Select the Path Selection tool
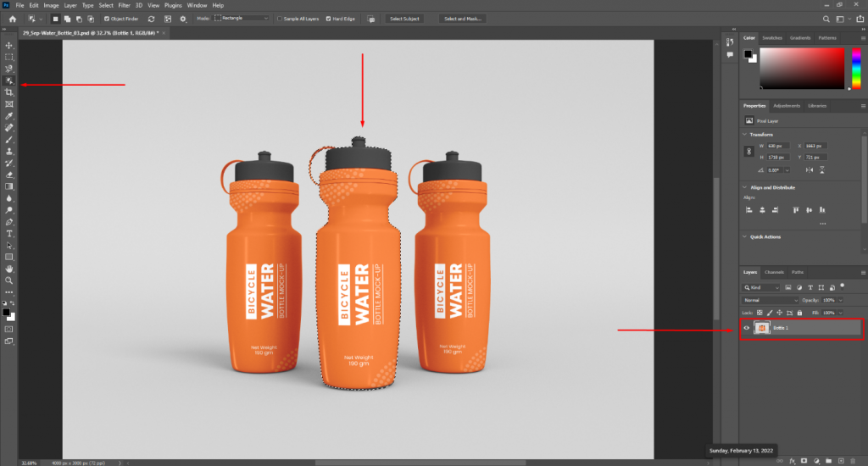Image resolution: width=868 pixels, height=466 pixels. click(x=9, y=245)
